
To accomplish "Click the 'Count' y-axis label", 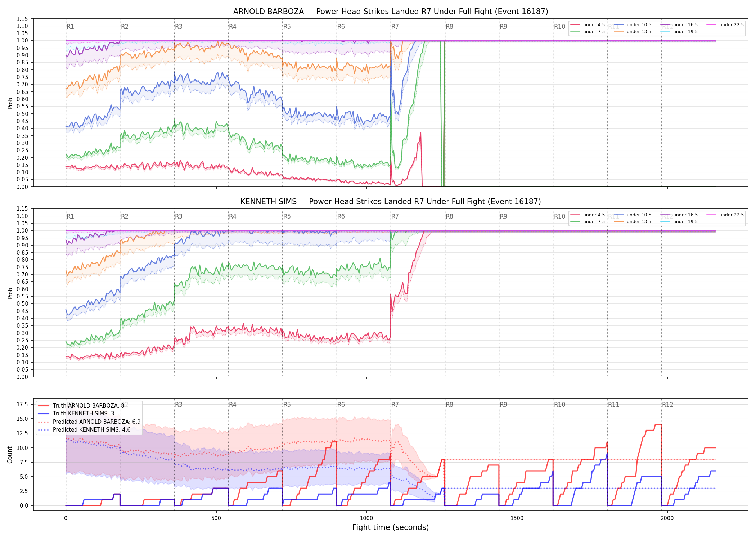I will [x=10, y=455].
